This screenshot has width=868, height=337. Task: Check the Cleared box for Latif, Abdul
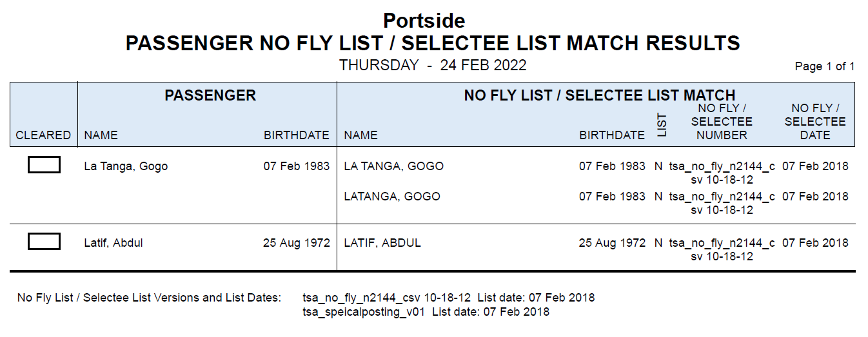[44, 242]
